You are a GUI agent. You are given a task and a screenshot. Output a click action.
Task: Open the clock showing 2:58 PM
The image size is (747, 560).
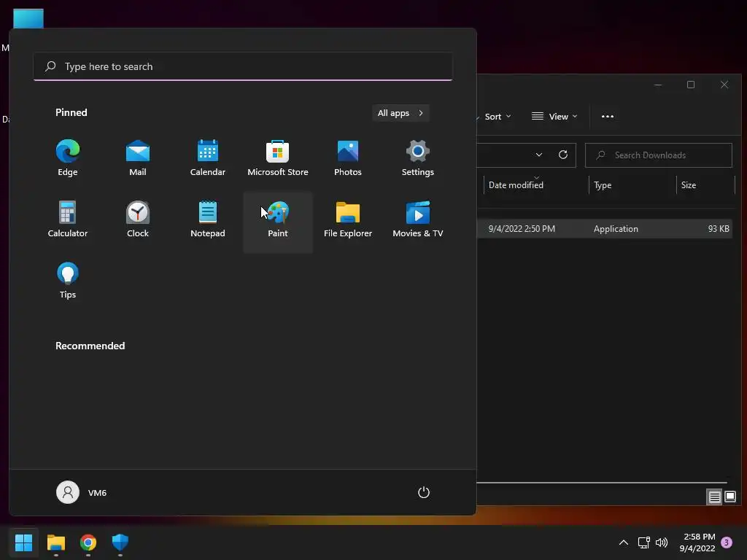click(697, 542)
